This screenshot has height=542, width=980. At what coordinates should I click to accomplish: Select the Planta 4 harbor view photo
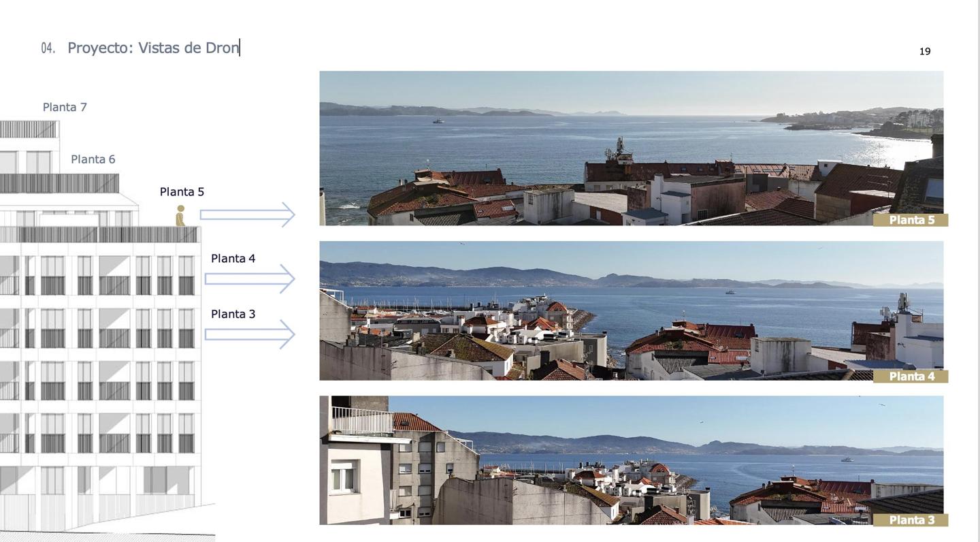coord(632,310)
